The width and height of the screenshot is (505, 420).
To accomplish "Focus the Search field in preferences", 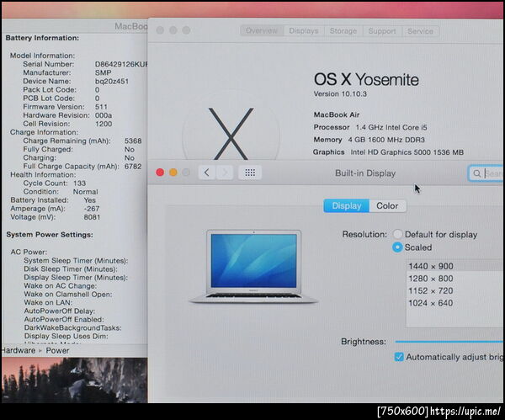I will [x=486, y=173].
